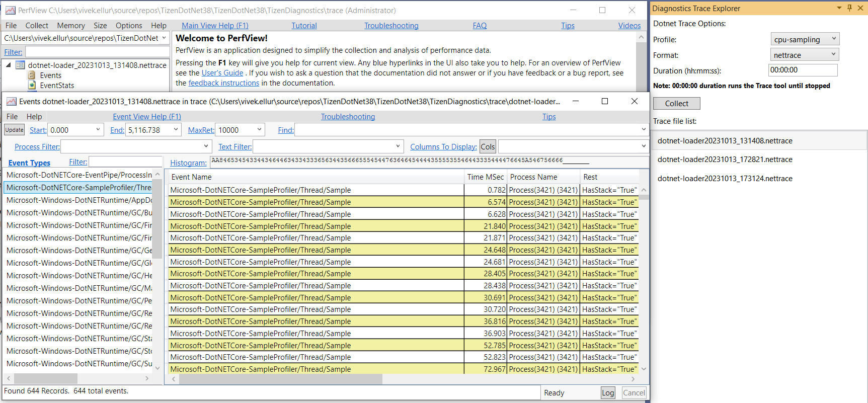Viewport: 868px width, 403px height.
Task: Expand the MaxRet dropdown
Action: pyautogui.click(x=259, y=130)
